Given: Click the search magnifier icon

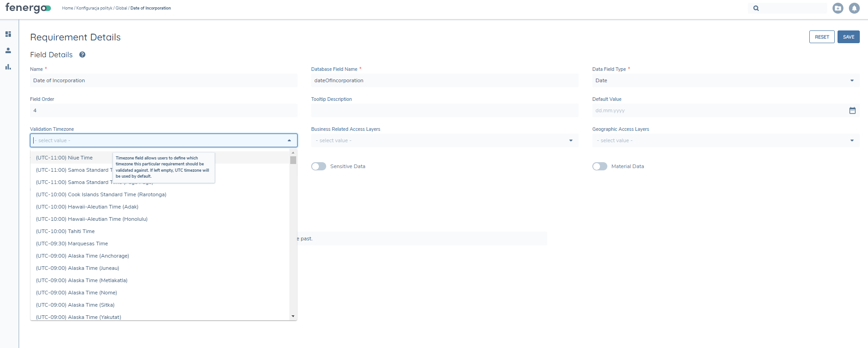Looking at the screenshot, I should click(756, 8).
